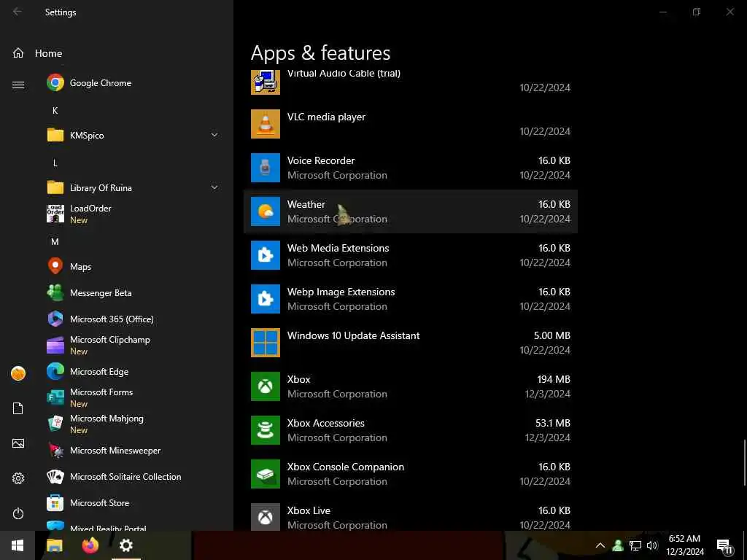
Task: Open the Power options button
Action: click(x=18, y=513)
